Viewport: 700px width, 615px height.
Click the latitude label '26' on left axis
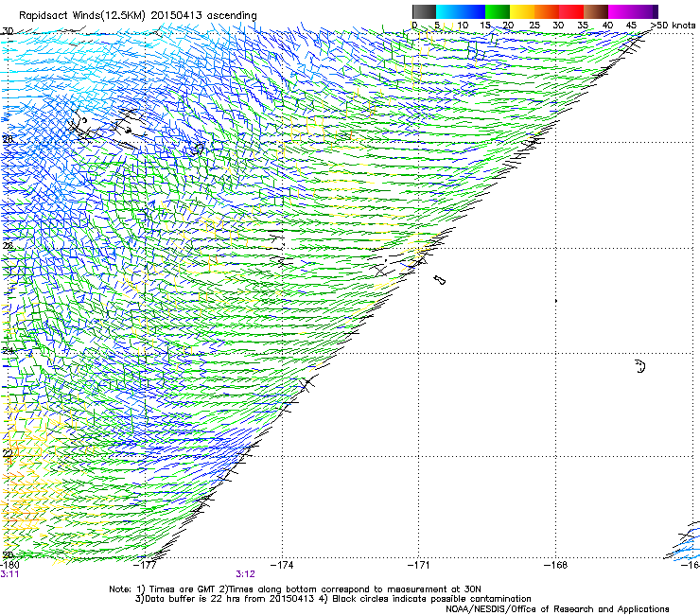pyautogui.click(x=8, y=246)
